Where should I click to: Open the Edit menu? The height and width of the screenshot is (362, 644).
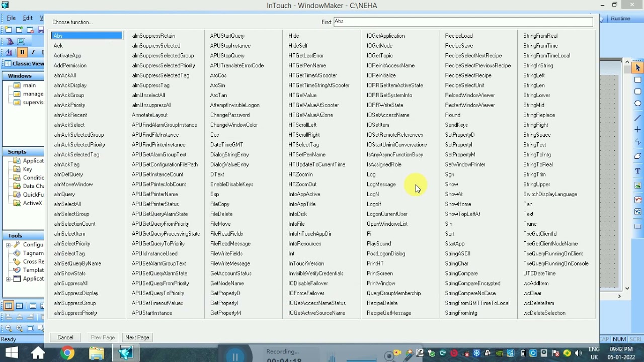[x=28, y=18]
